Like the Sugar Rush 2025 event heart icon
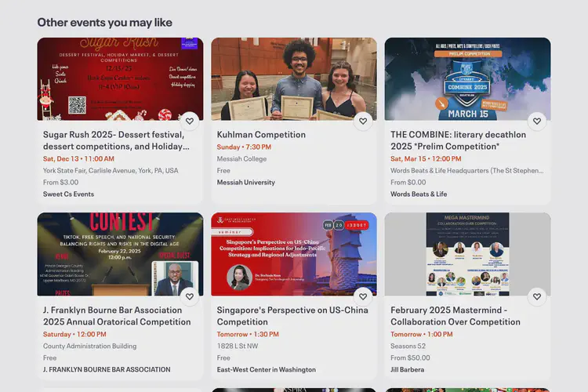The height and width of the screenshot is (392, 588). click(x=189, y=122)
